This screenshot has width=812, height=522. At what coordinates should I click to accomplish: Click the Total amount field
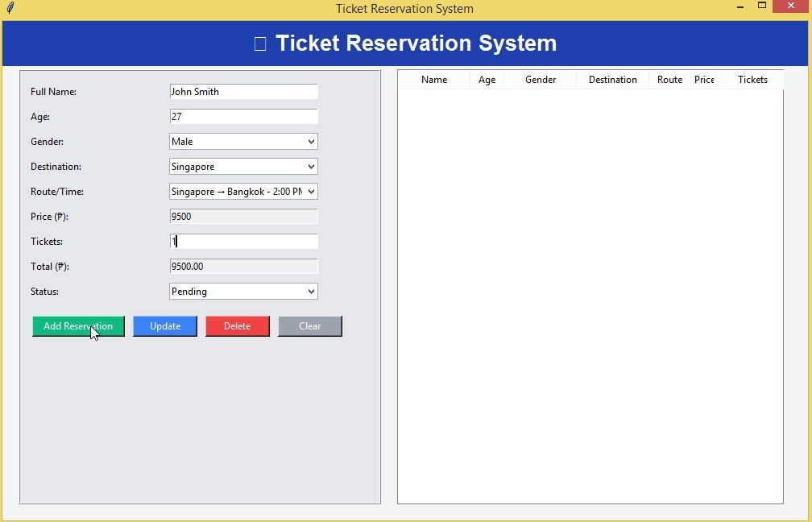[x=243, y=267]
